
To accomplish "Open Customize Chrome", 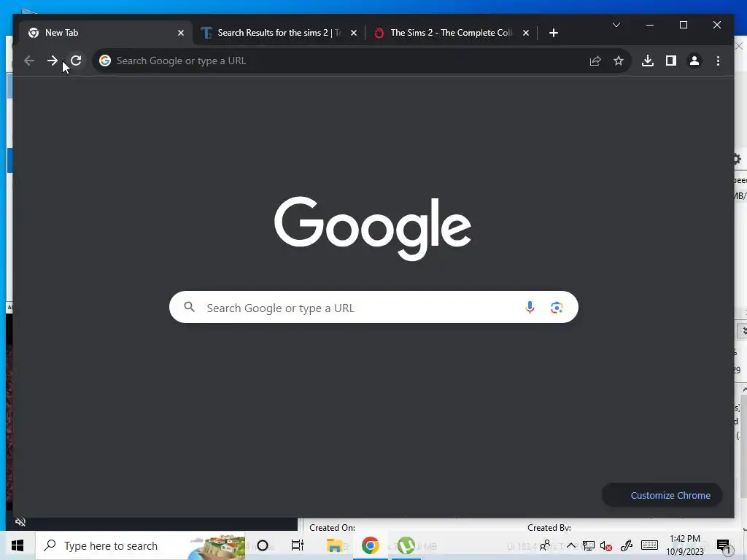I will click(662, 495).
